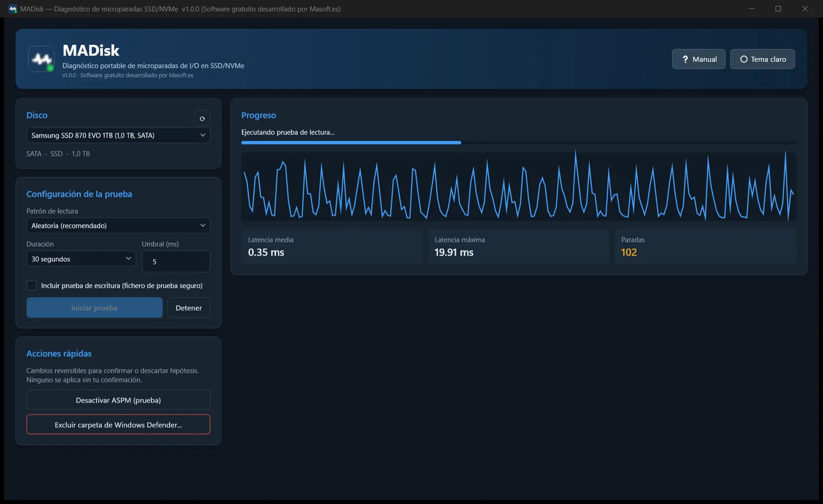
Task: Click the latency waveform graph
Action: coord(518,186)
